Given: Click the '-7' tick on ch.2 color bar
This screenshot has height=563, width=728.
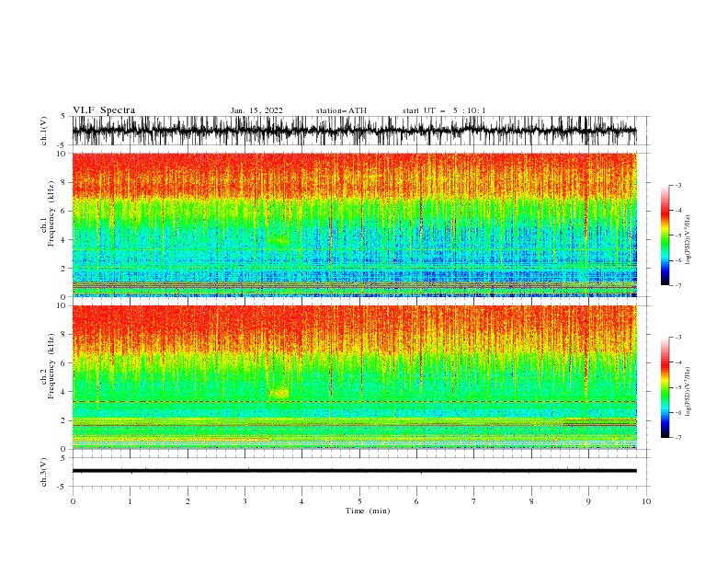Looking at the screenshot, I should pyautogui.click(x=677, y=437).
